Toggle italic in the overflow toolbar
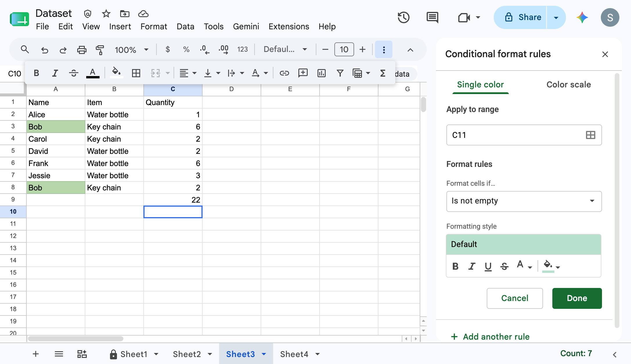The image size is (631, 364). 55,73
